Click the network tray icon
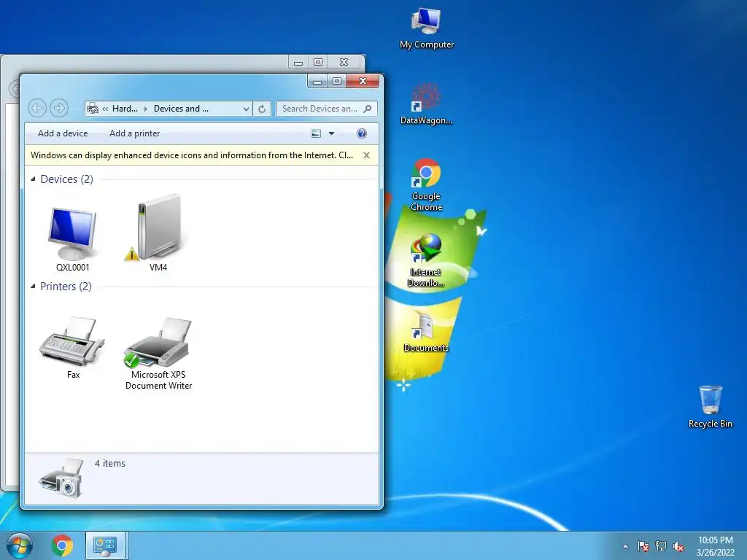747x560 pixels. 661,546
